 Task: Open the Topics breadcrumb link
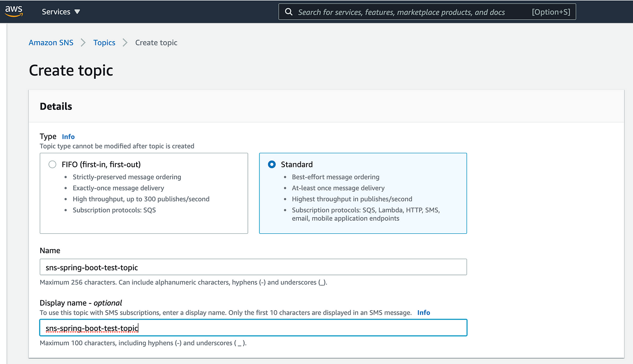coord(104,43)
